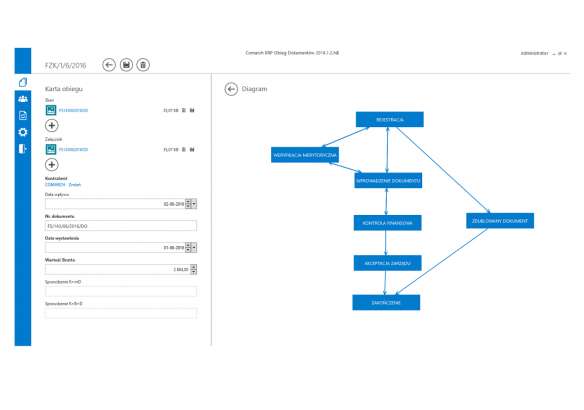Viewport: 584px width, 410px height.
Task: Click the delete icon of the first scan row
Action: [x=184, y=110]
